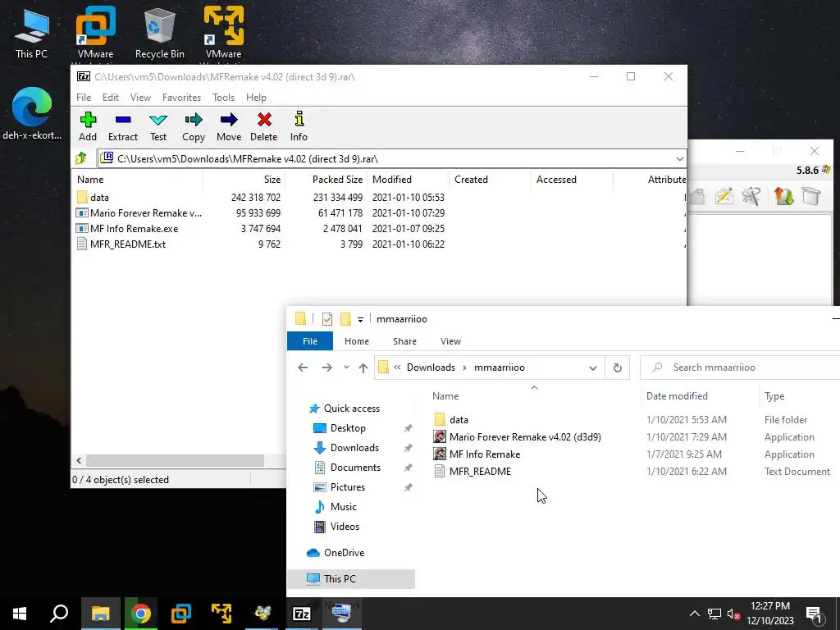Viewport: 840px width, 630px height.
Task: Click the 7-Zip horizontal scrollbar thumb
Action: coord(176,460)
